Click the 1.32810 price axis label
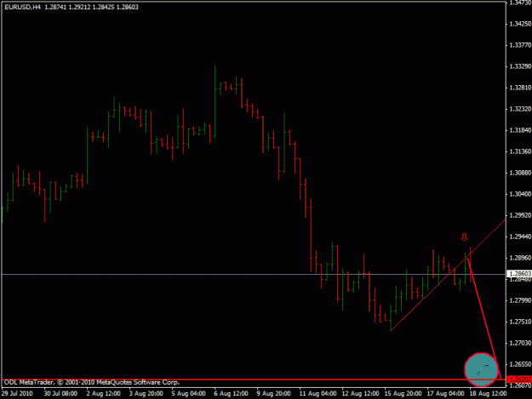This screenshot has height=399, width=532. (x=520, y=88)
